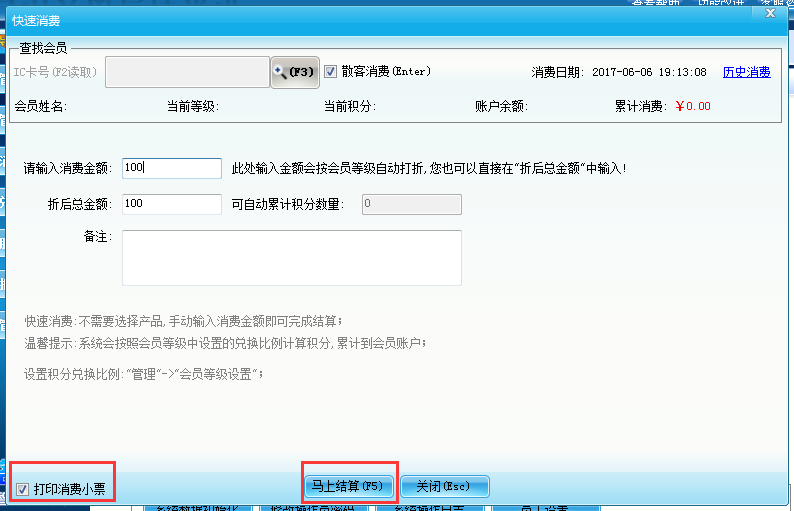Click the member search (F3) magnifier button
Screen dimensions: 794x511
(295, 72)
